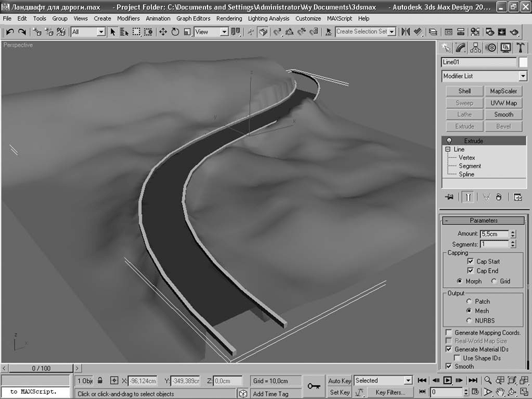Collapse the Parameters rollout
The image size is (532, 399).
coord(483,221)
